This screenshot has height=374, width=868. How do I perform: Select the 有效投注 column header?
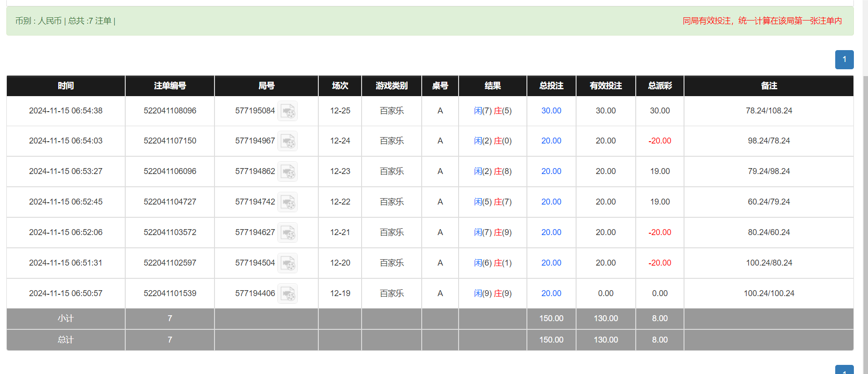point(606,86)
